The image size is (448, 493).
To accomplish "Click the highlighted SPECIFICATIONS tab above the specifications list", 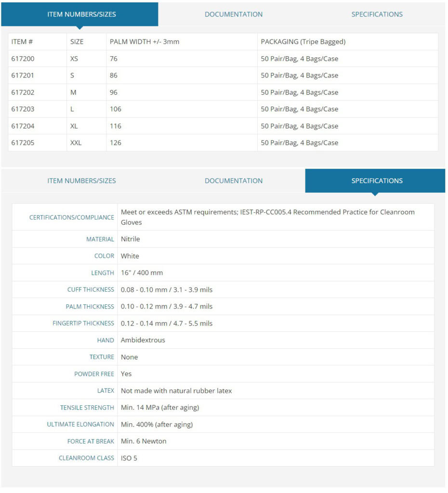I will coord(375,181).
